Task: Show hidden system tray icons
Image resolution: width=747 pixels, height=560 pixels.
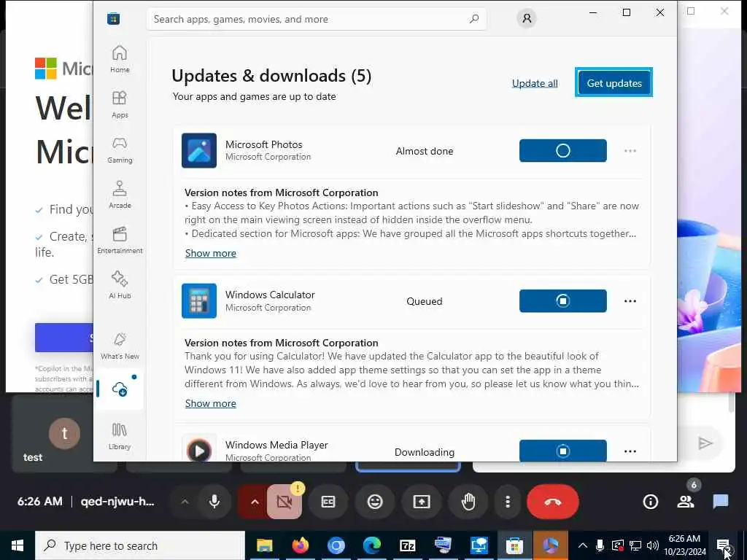Action: coord(583,545)
